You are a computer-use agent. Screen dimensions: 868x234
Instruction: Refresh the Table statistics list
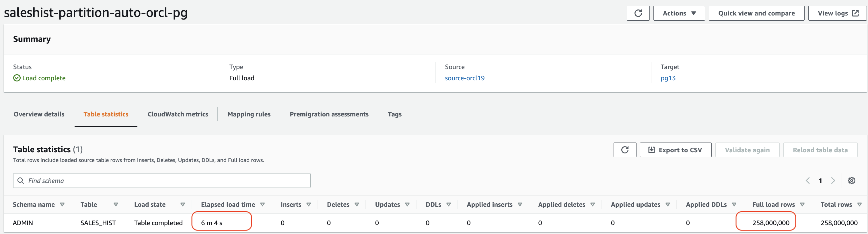(624, 150)
